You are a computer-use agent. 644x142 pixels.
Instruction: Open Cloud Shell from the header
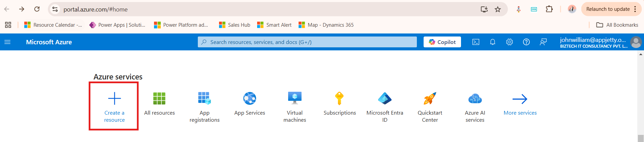[476, 42]
